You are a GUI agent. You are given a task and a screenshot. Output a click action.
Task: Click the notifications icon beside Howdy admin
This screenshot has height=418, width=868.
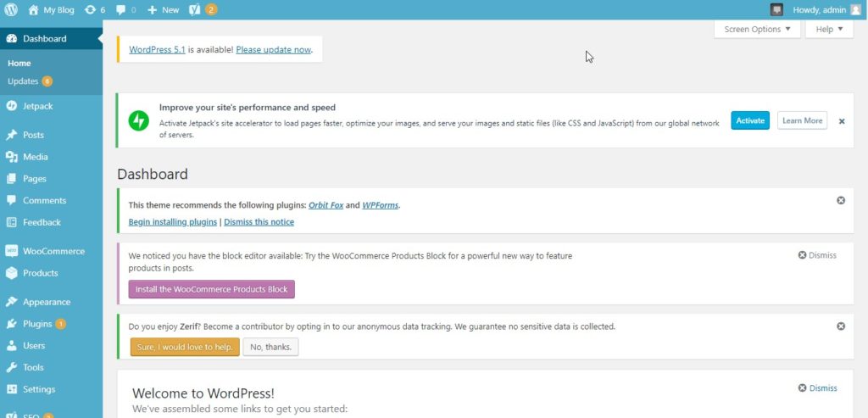776,10
